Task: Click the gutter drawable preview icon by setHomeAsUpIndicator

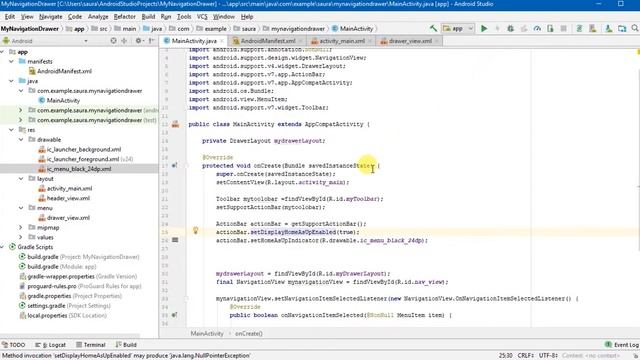Action: coord(175,240)
